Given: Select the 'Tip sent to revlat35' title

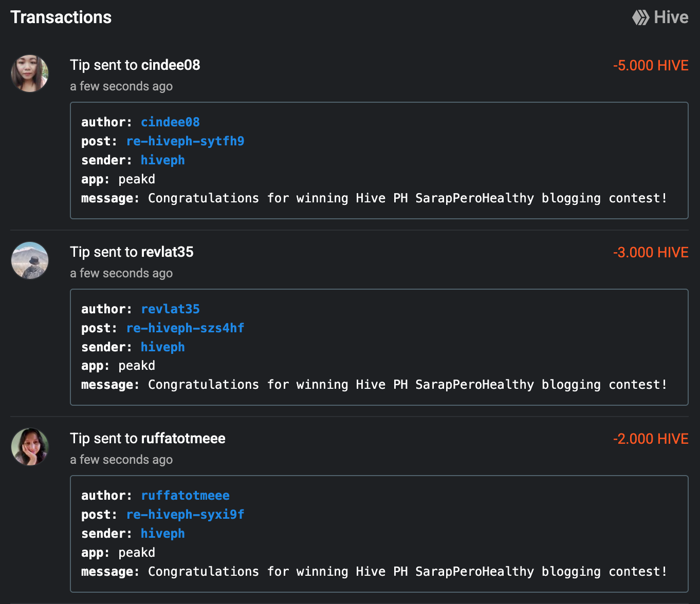Looking at the screenshot, I should click(132, 252).
